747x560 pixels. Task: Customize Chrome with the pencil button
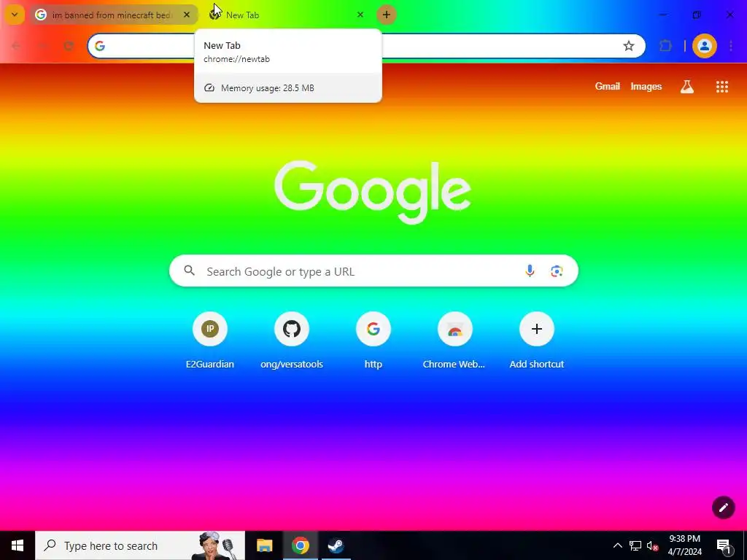pos(723,507)
